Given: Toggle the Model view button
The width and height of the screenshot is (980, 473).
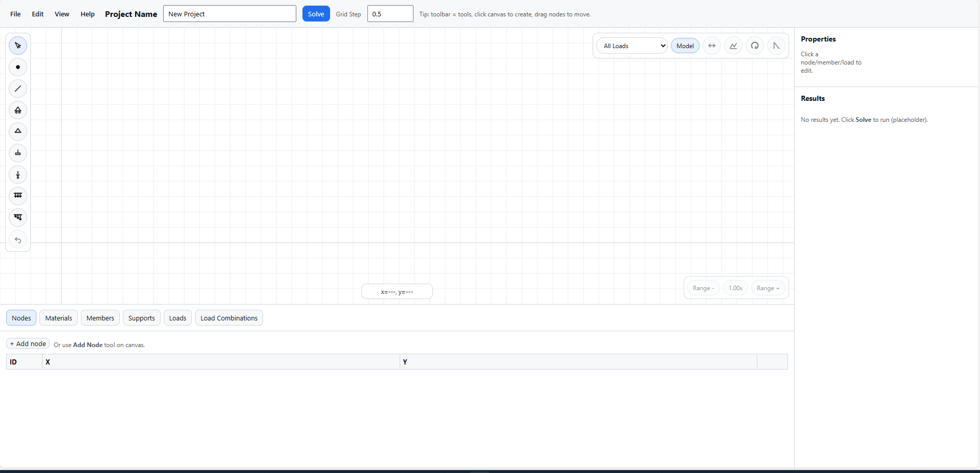Looking at the screenshot, I should coord(685,46).
